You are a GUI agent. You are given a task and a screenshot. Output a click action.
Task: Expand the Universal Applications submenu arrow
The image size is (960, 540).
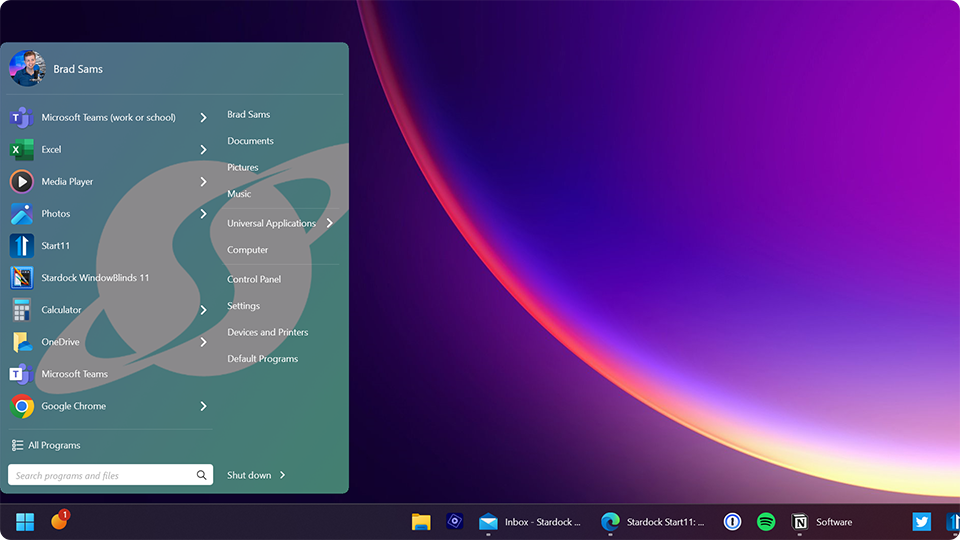(329, 223)
